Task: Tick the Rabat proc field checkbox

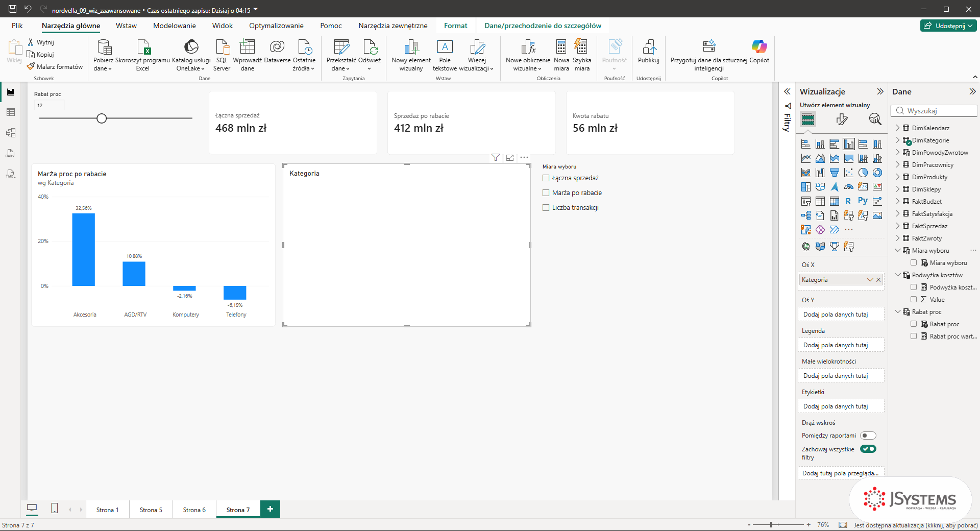Action: click(x=914, y=324)
